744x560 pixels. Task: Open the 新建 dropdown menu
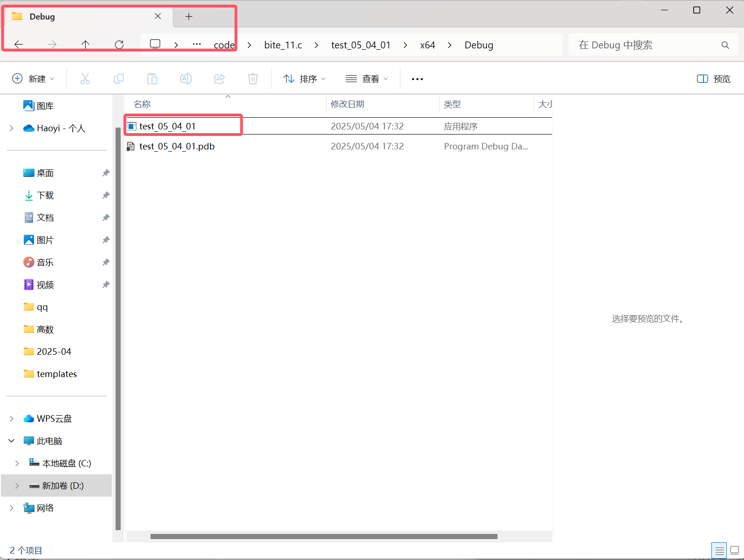click(34, 79)
